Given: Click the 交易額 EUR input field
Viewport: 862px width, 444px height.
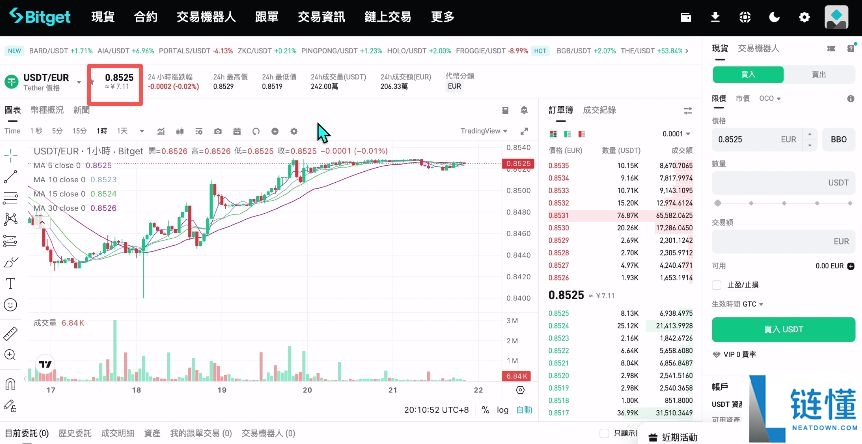Looking at the screenshot, I should [783, 241].
